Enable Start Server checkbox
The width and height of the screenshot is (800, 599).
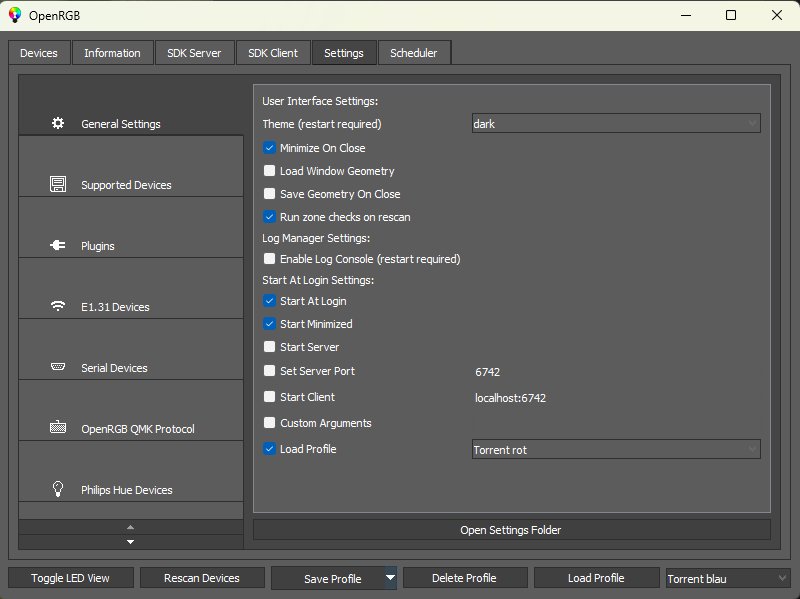269,347
